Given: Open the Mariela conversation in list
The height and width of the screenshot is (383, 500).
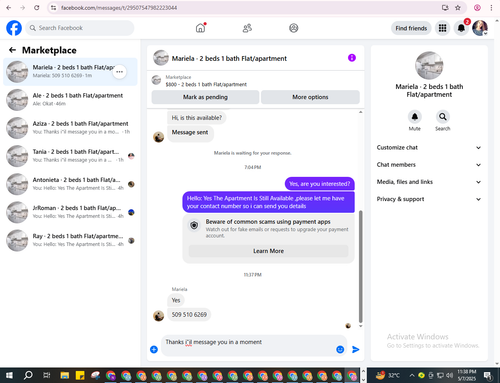Looking at the screenshot, I should (70, 72).
